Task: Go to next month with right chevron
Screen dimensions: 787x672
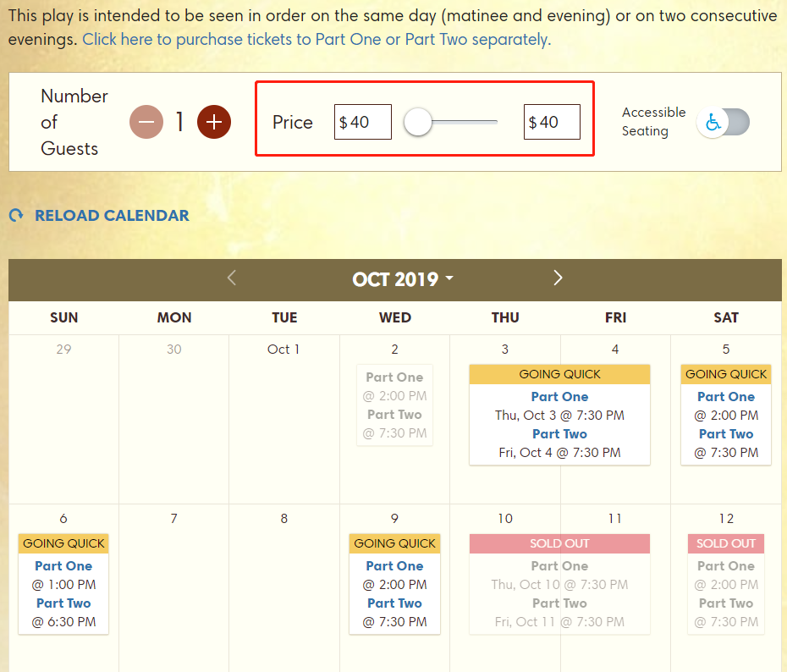Action: (558, 278)
